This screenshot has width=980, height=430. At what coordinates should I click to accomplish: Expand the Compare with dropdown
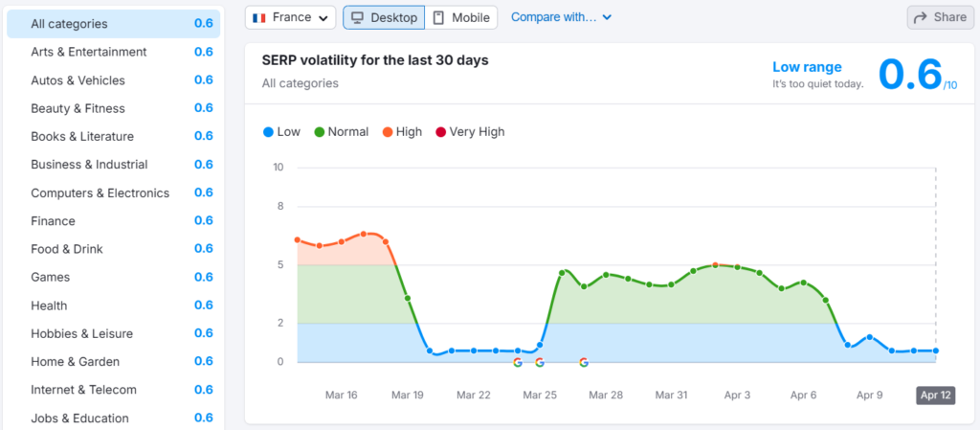(561, 17)
